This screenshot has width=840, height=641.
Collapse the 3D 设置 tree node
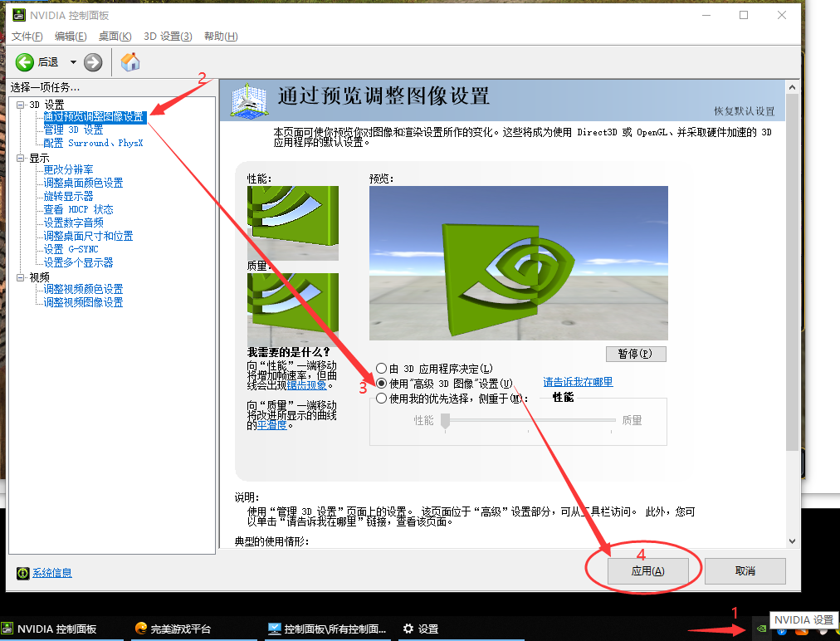click(x=21, y=105)
